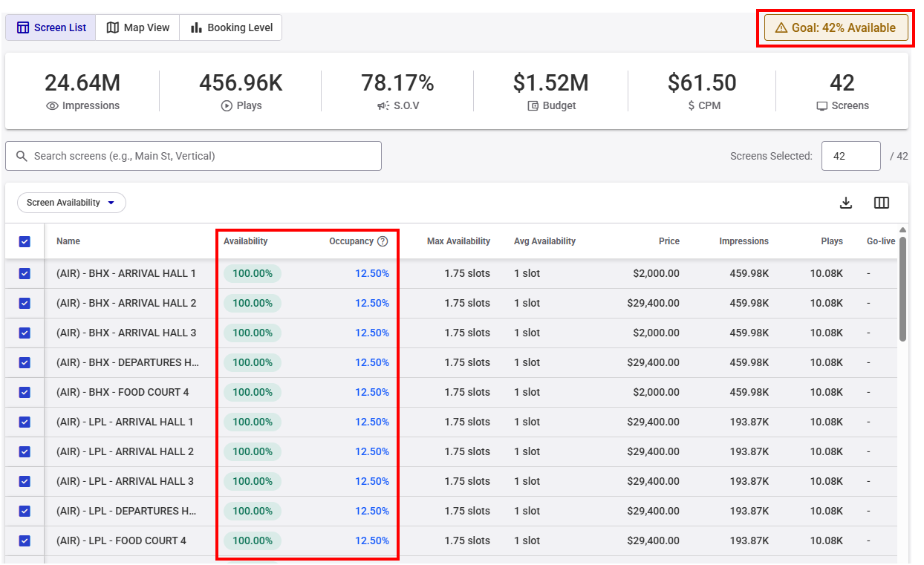Open the Screen Availability dropdown

click(x=71, y=203)
